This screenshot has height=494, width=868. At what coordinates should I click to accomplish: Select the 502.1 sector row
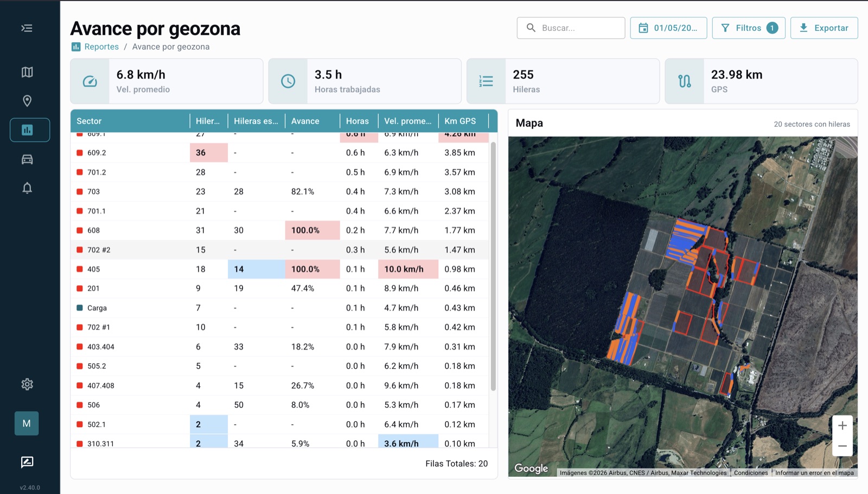click(x=280, y=425)
